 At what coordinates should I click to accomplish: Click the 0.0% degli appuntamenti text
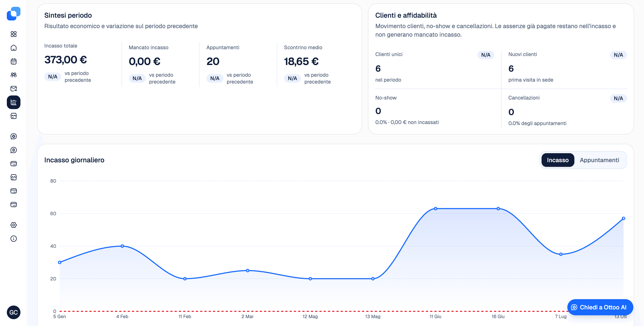coord(537,123)
